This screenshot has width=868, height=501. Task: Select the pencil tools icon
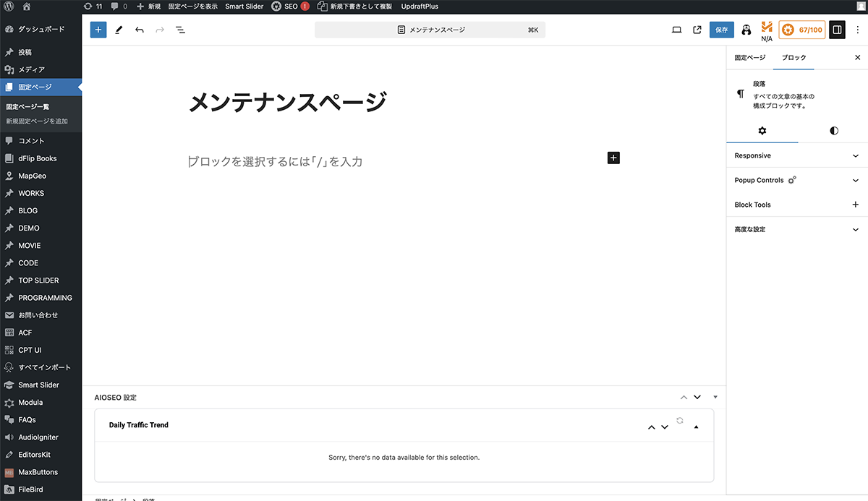point(119,30)
